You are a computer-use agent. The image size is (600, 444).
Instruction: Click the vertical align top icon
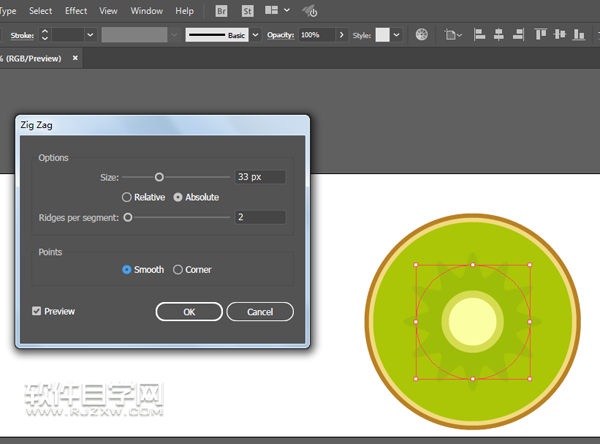(542, 34)
